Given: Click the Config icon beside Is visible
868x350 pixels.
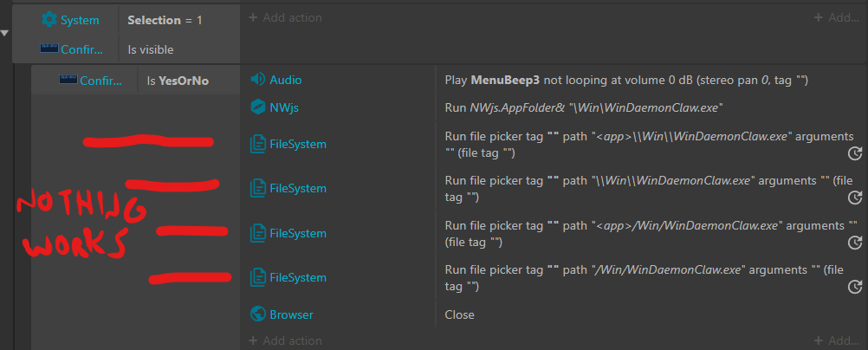Looking at the screenshot, I should click(x=49, y=49).
